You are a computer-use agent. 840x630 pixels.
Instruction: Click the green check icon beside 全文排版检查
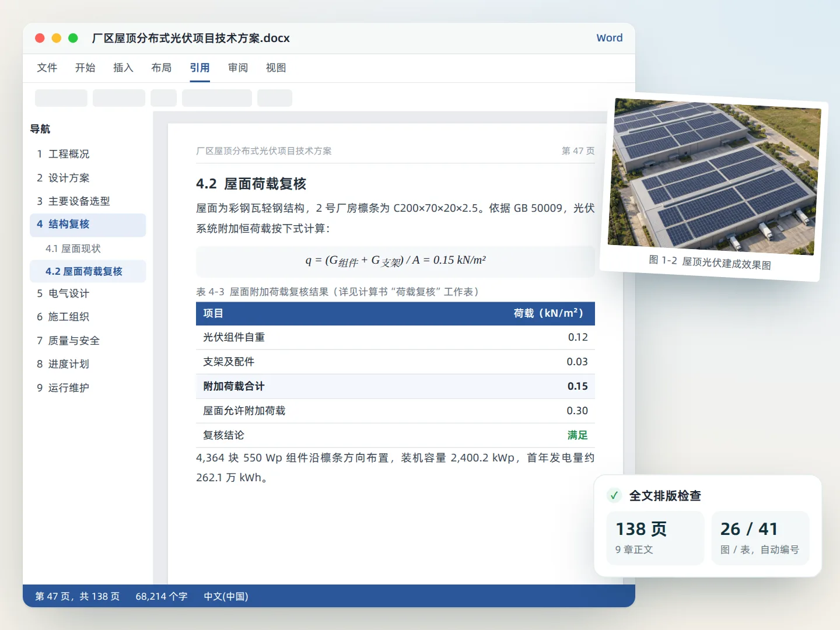(614, 495)
